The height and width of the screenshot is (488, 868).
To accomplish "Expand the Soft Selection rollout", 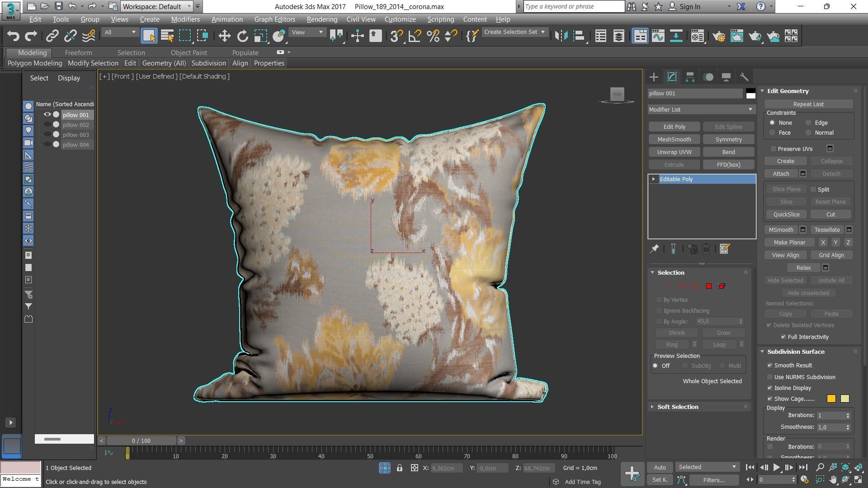I will tap(678, 407).
